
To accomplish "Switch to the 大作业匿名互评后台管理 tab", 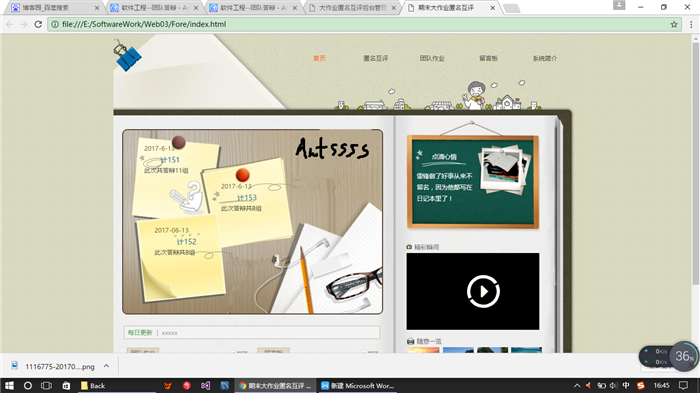I will (x=352, y=8).
